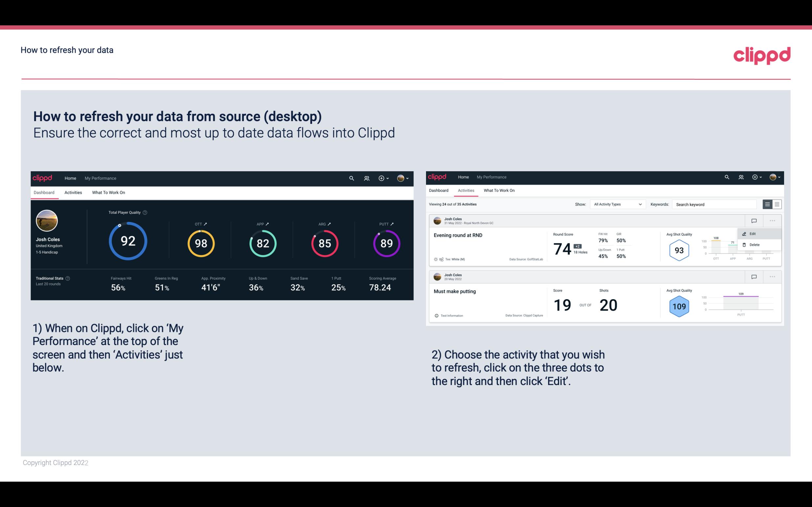
Task: Toggle Traditional Stats info tooltip
Action: click(69, 278)
